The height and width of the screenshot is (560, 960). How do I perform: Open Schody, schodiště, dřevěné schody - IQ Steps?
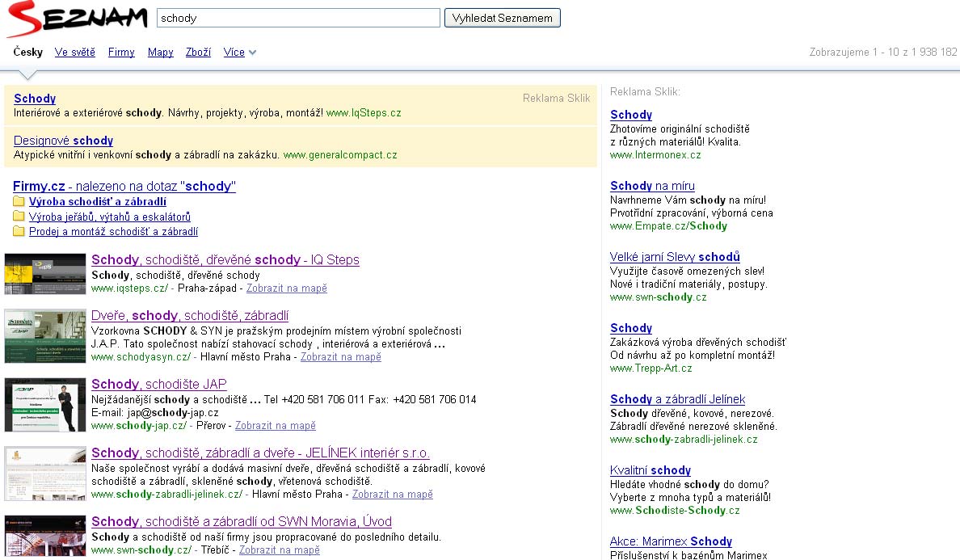(225, 259)
